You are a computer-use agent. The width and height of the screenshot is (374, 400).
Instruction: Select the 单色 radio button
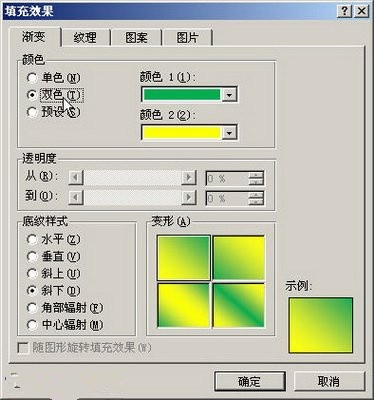(x=32, y=78)
